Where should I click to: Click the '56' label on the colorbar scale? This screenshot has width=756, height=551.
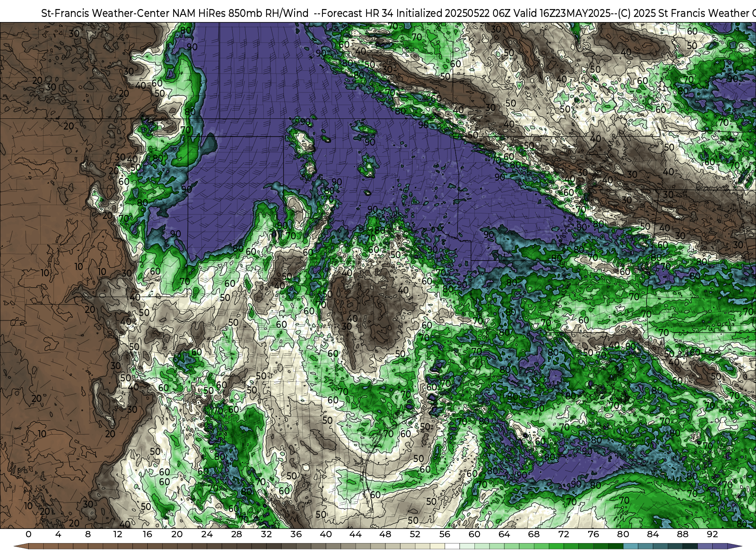point(445,534)
